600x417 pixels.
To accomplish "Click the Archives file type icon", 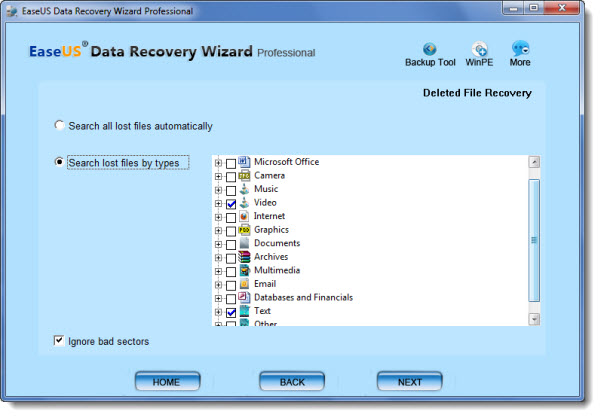I will coord(244,257).
